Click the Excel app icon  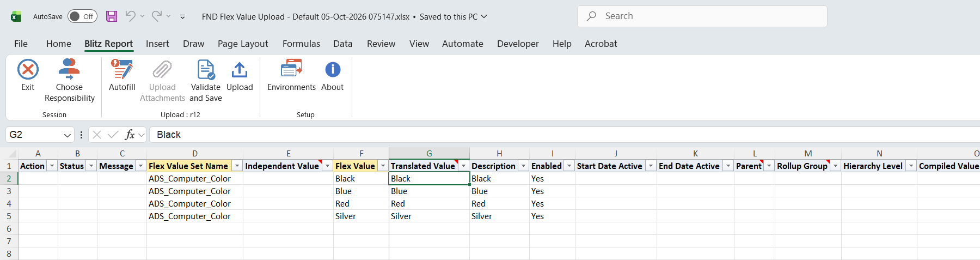(16, 16)
